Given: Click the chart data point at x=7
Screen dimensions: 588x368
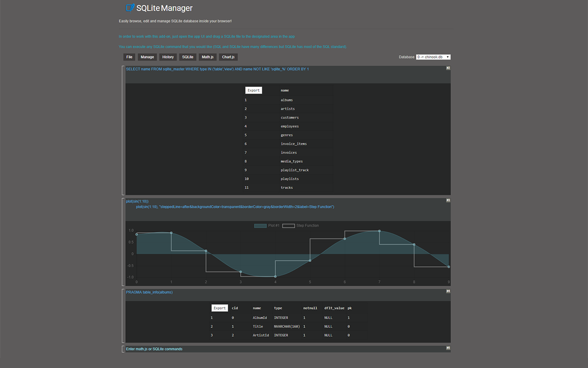Looking at the screenshot, I should click(379, 231).
